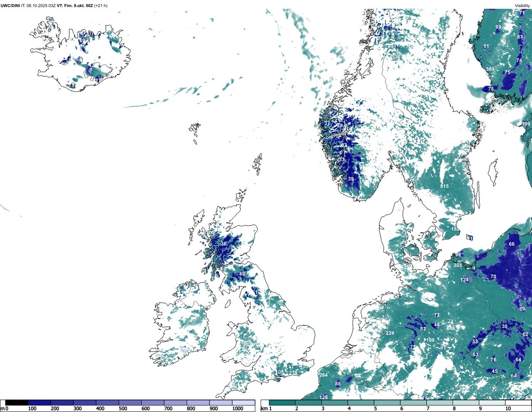Click the map value '193' in Germany

point(430,340)
